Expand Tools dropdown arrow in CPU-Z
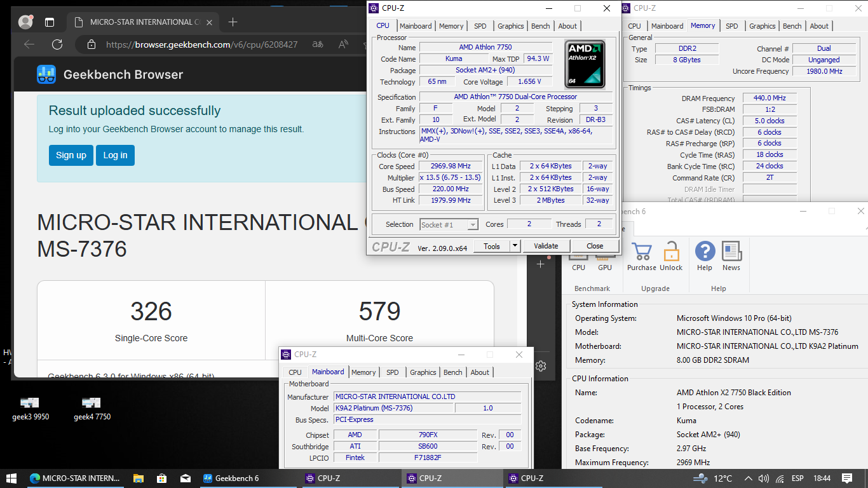The height and width of the screenshot is (488, 868). (x=515, y=246)
